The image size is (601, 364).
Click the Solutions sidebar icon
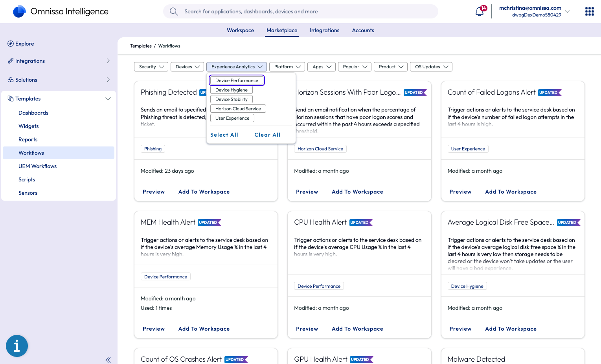tap(11, 80)
